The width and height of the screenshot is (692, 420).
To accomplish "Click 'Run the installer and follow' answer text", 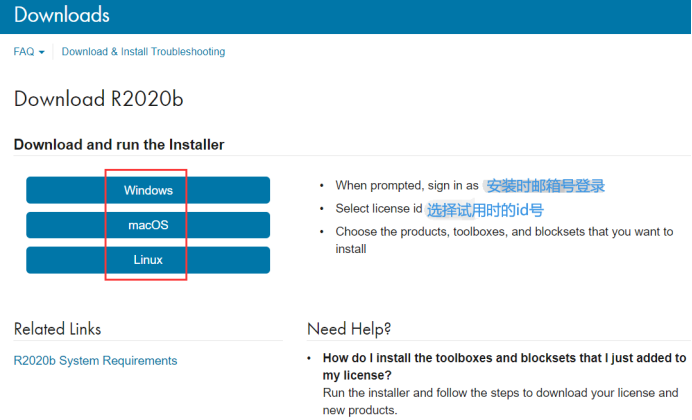I will point(500,401).
